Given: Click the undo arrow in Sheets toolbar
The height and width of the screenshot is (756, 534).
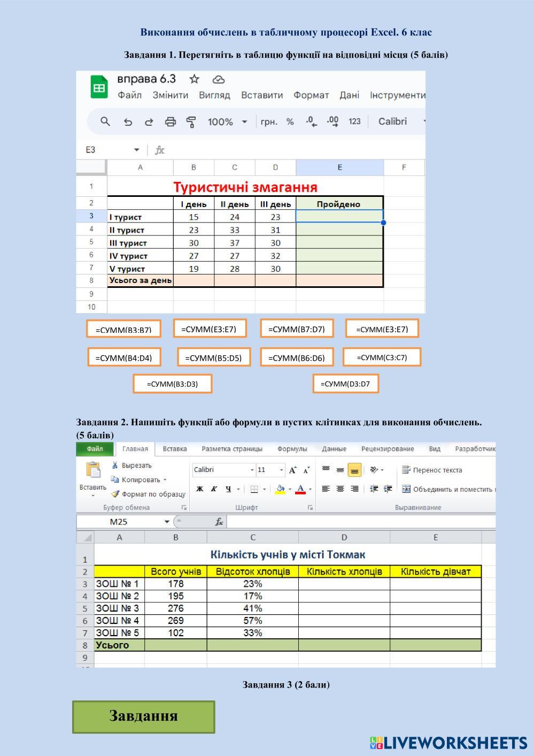Looking at the screenshot, I should [x=128, y=122].
